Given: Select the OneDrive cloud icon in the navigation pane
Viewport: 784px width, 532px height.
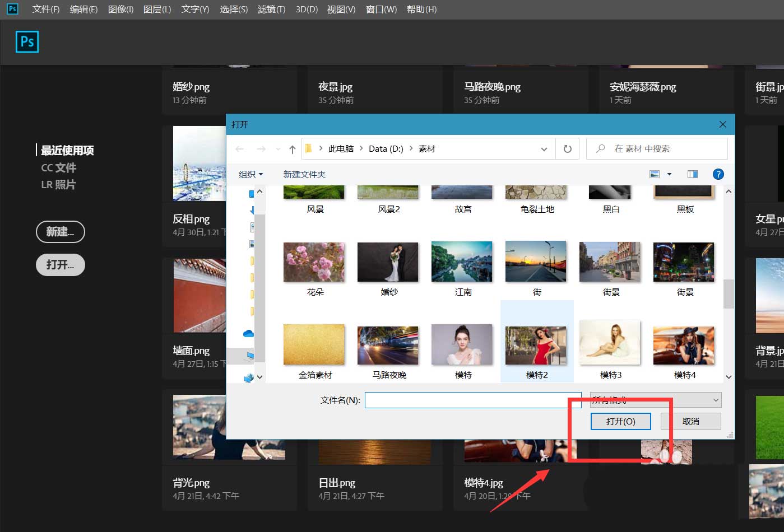Looking at the screenshot, I should [x=248, y=334].
